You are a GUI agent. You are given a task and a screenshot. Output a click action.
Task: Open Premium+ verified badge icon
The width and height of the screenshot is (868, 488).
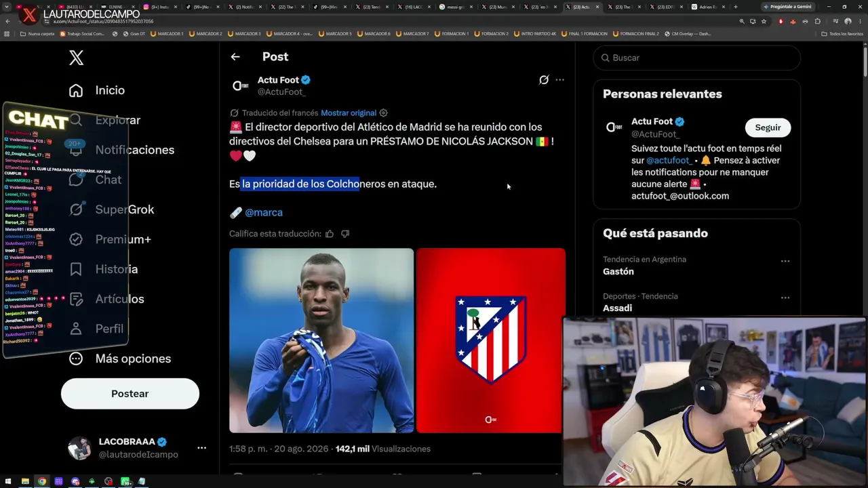[76, 239]
